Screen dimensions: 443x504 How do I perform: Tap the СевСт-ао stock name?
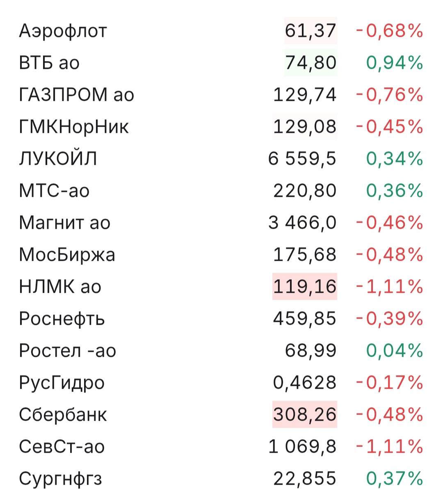(x=62, y=447)
